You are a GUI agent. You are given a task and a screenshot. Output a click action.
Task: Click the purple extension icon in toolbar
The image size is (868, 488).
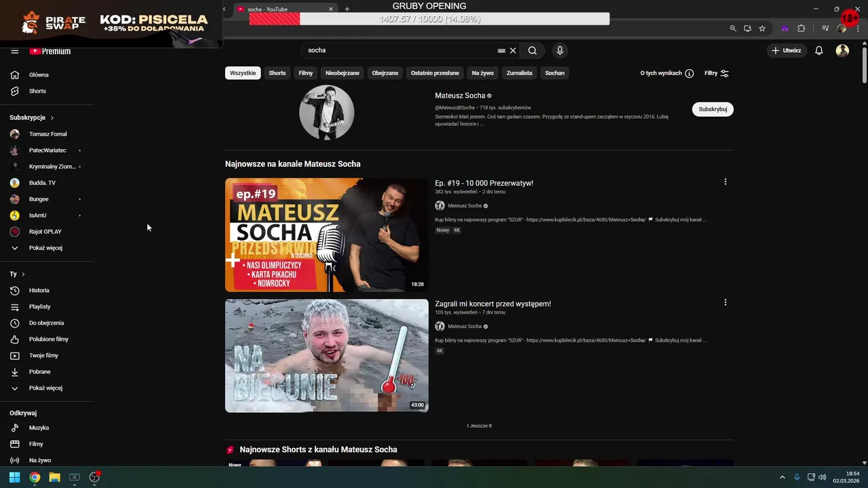(x=785, y=28)
